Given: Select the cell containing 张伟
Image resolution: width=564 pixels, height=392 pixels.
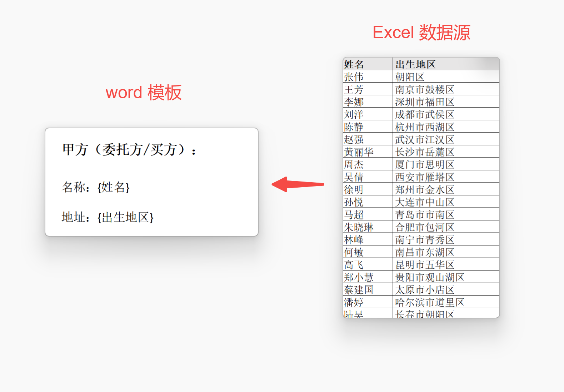Looking at the screenshot, I should click(368, 77).
